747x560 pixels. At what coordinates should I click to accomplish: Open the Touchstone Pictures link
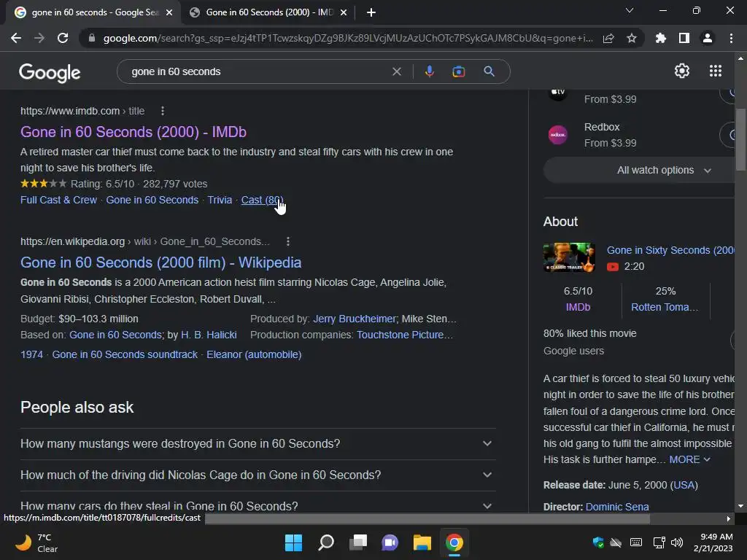tap(404, 335)
